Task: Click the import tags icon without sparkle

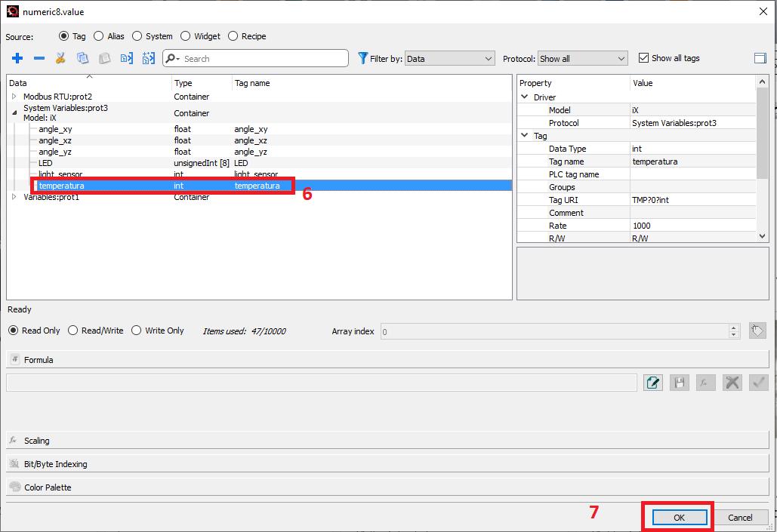Action: [x=126, y=58]
